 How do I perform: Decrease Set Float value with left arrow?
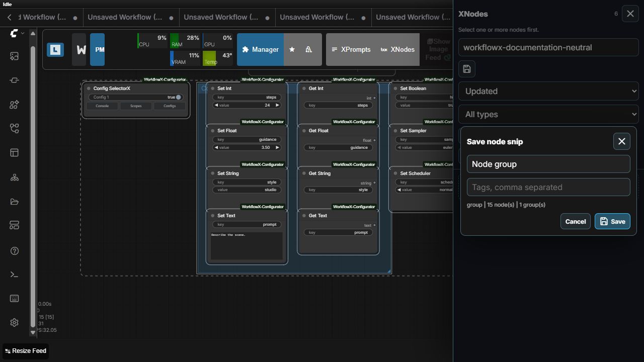tap(216, 147)
